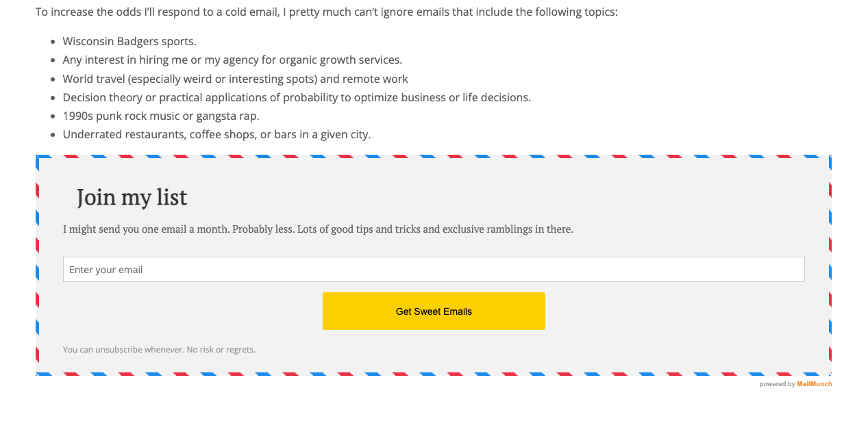The width and height of the screenshot is (868, 421).
Task: Click the bullet dot before Underrated restaurants
Action: click(x=53, y=134)
